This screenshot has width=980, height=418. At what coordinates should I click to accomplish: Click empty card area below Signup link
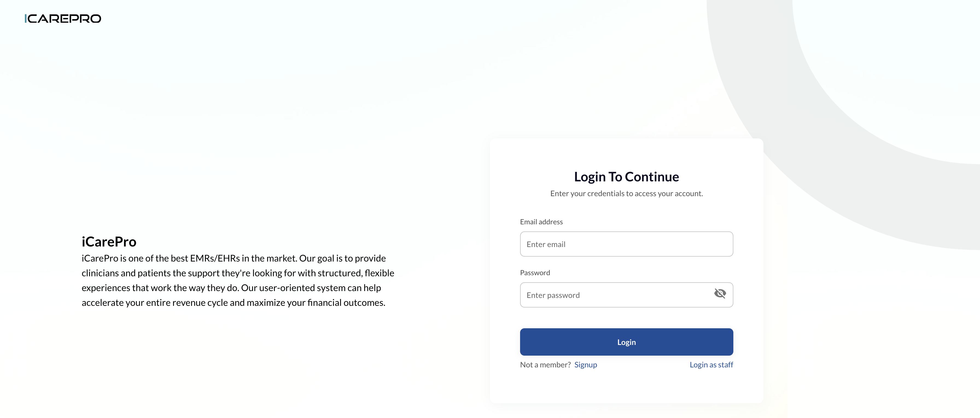pyautogui.click(x=626, y=386)
